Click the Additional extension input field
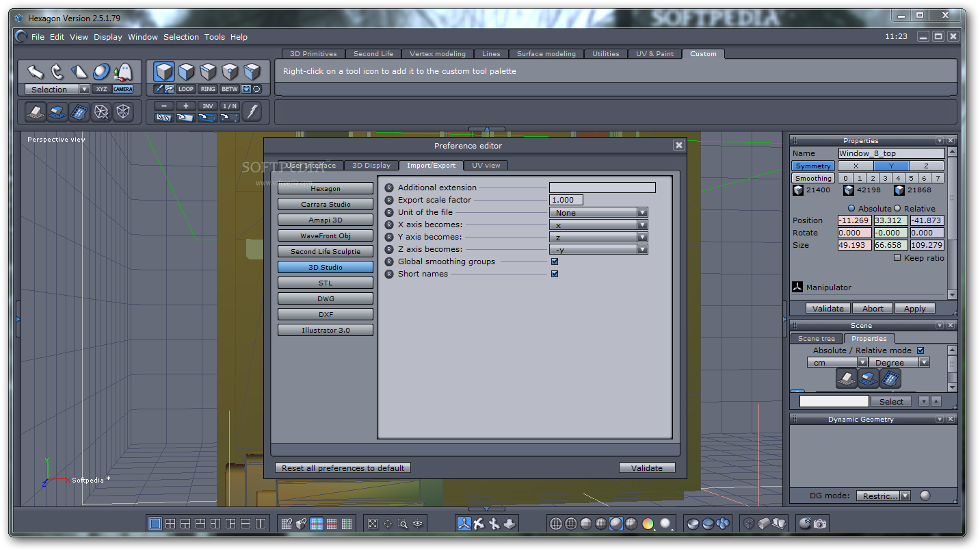This screenshot has width=980, height=551. pos(602,188)
